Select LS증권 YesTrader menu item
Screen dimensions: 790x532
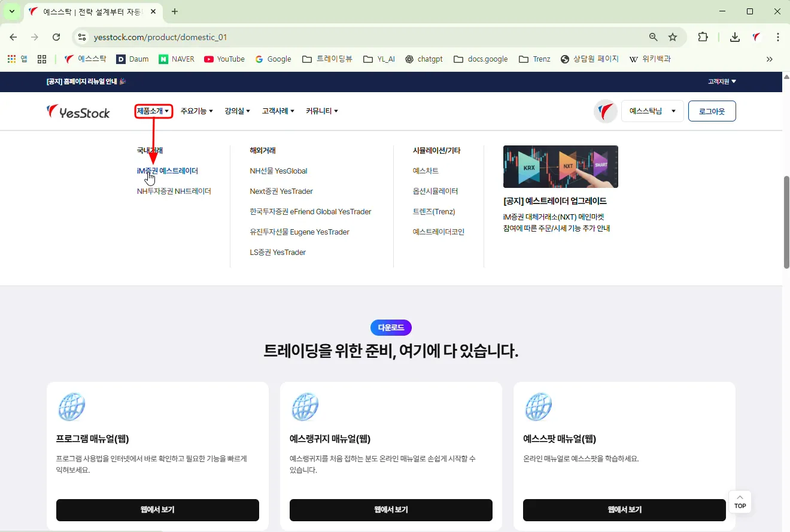[x=278, y=253]
